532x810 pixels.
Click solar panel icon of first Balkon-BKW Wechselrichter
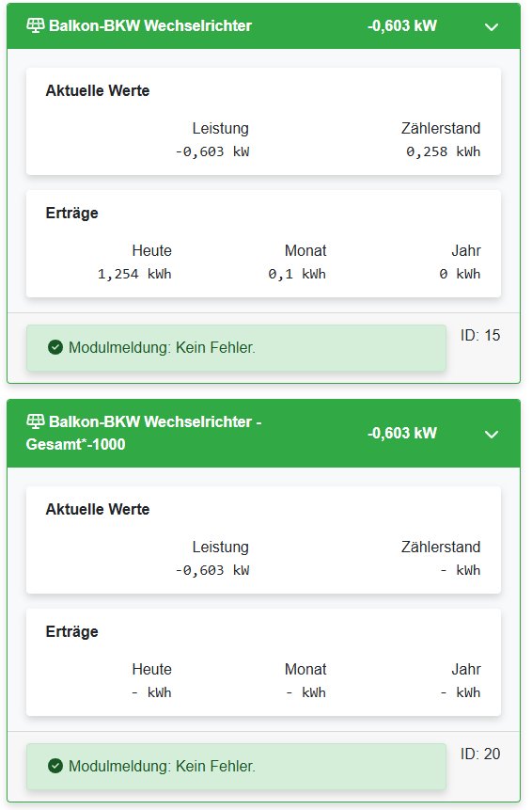click(35, 25)
